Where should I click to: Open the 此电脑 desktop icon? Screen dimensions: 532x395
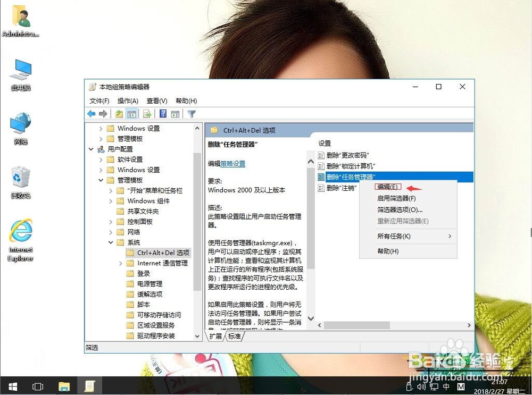pyautogui.click(x=21, y=75)
